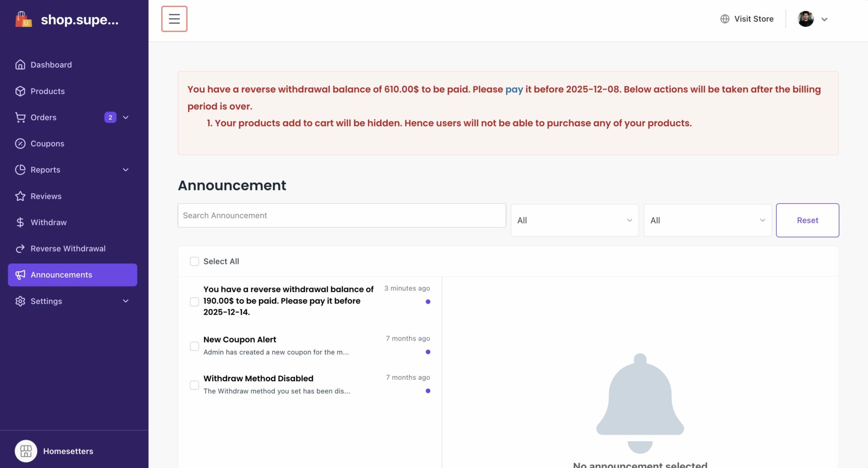Click the pay link in the warning banner
This screenshot has width=868, height=468.
514,89
